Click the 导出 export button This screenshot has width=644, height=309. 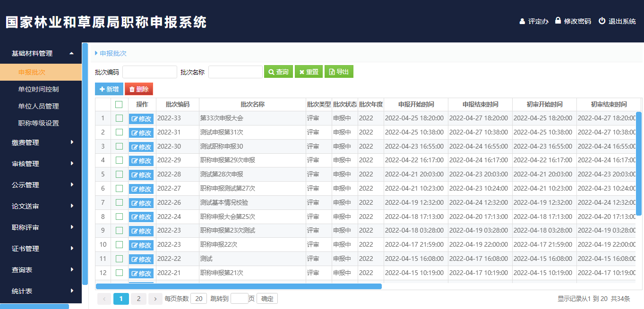[339, 72]
